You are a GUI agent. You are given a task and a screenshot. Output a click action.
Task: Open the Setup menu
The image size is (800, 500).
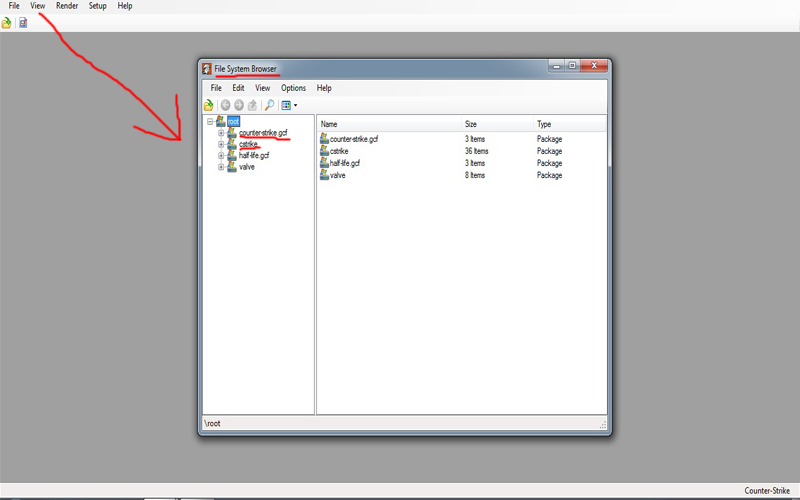pyautogui.click(x=97, y=6)
